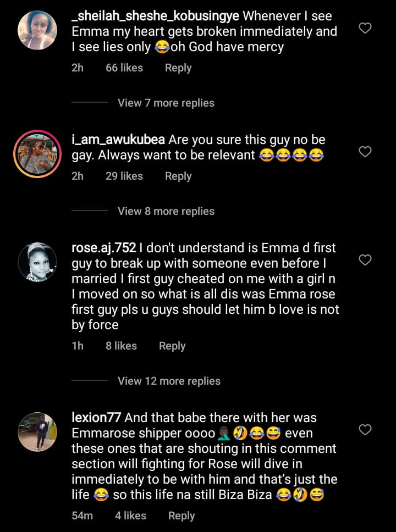Open _sheilah_sheshe_kobusingye's profile picture
This screenshot has width=396, height=532.
point(37,30)
